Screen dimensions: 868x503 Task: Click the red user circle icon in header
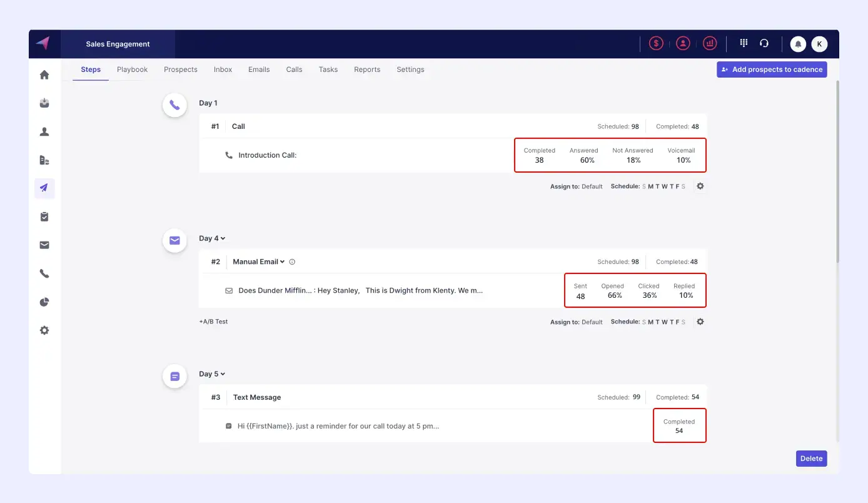pos(683,43)
